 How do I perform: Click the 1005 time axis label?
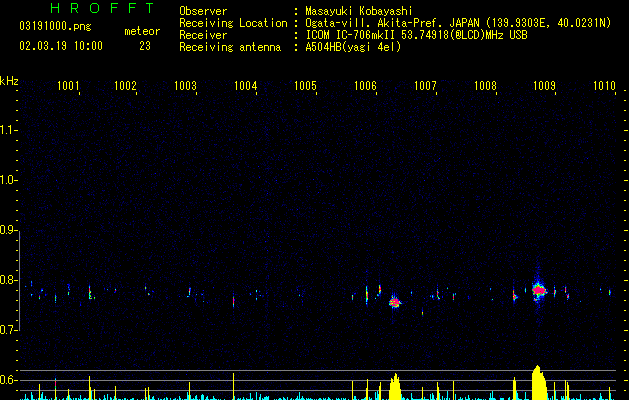click(x=305, y=86)
